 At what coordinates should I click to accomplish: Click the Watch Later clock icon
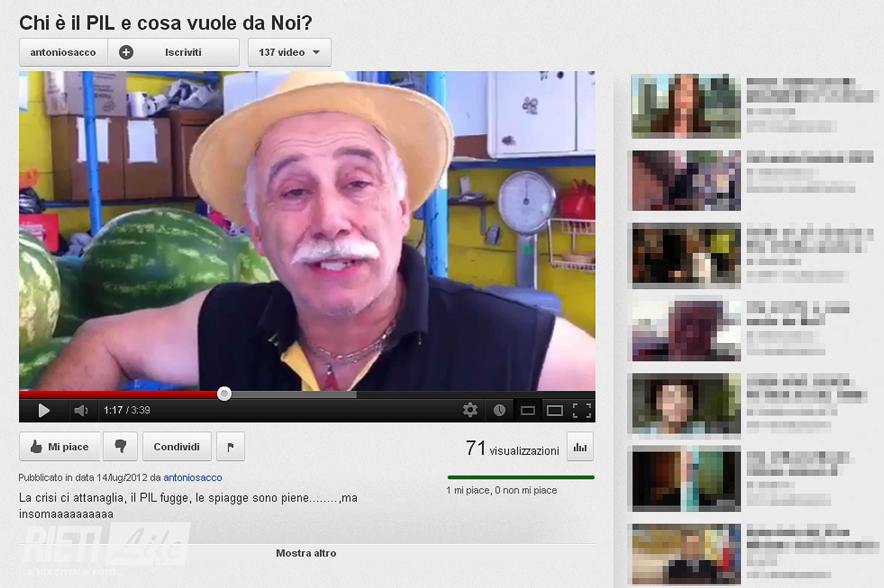pyautogui.click(x=499, y=410)
